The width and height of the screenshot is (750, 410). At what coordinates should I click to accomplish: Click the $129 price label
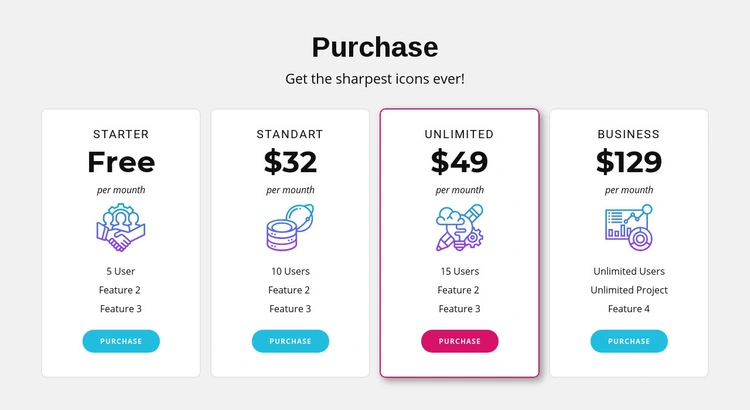(x=629, y=162)
